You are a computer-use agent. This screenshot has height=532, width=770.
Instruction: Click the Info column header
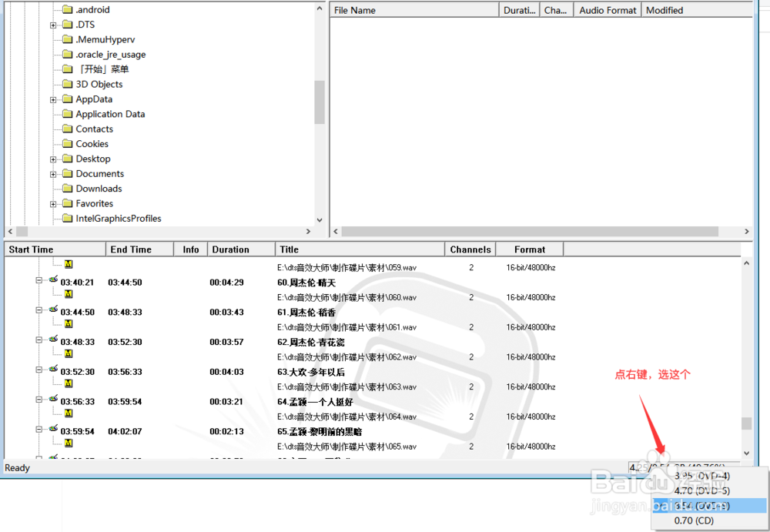190,249
